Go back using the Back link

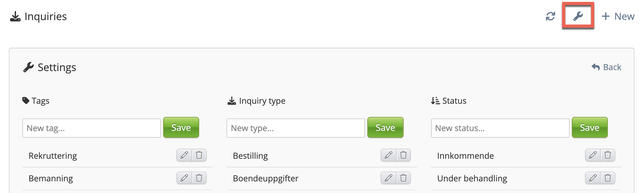click(607, 67)
